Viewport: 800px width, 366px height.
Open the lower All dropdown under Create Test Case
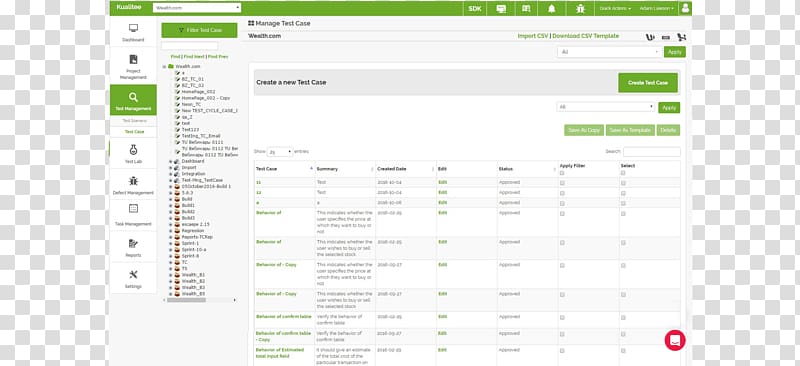pyautogui.click(x=606, y=107)
